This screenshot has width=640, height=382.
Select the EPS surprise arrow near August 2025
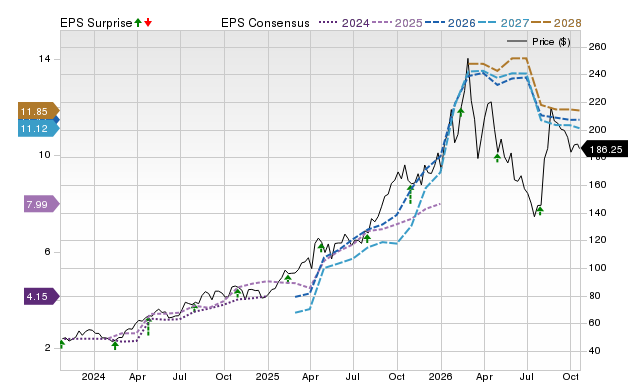367,238
